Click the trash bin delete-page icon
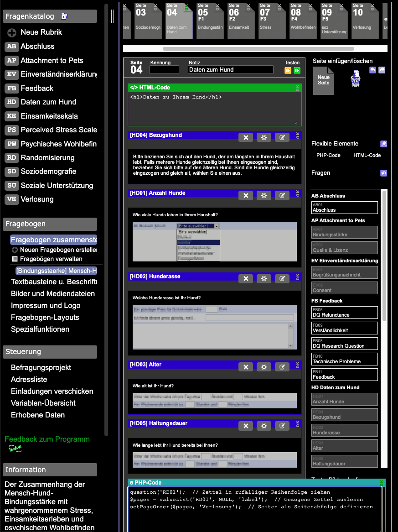 point(355,79)
